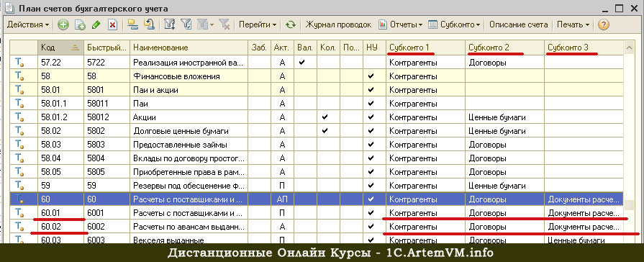Open Перейти dropdown menu

coord(258,24)
